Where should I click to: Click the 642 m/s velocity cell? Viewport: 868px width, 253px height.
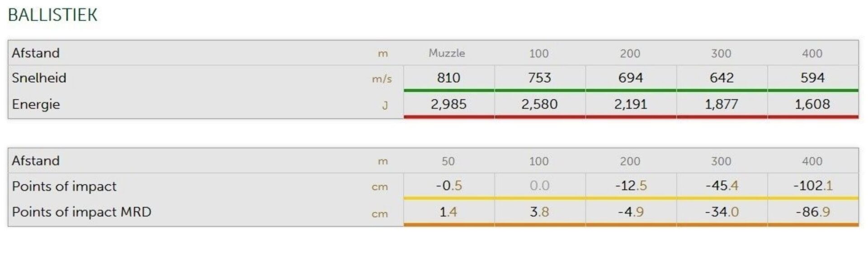(722, 78)
